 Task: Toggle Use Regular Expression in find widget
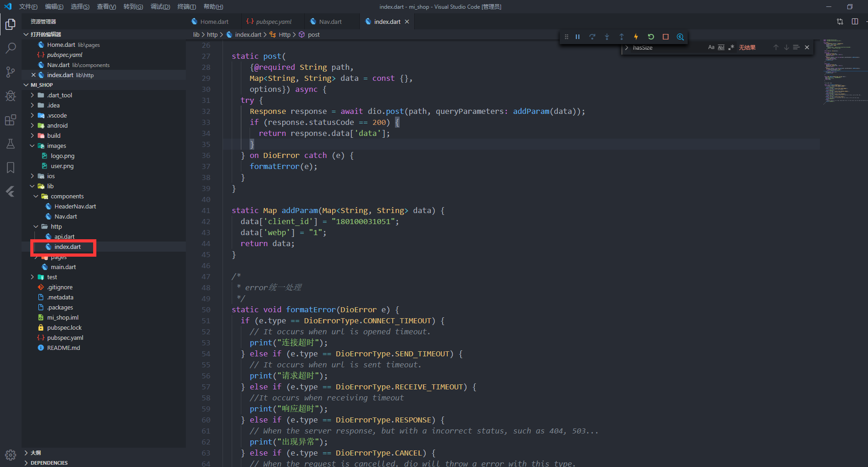(731, 47)
